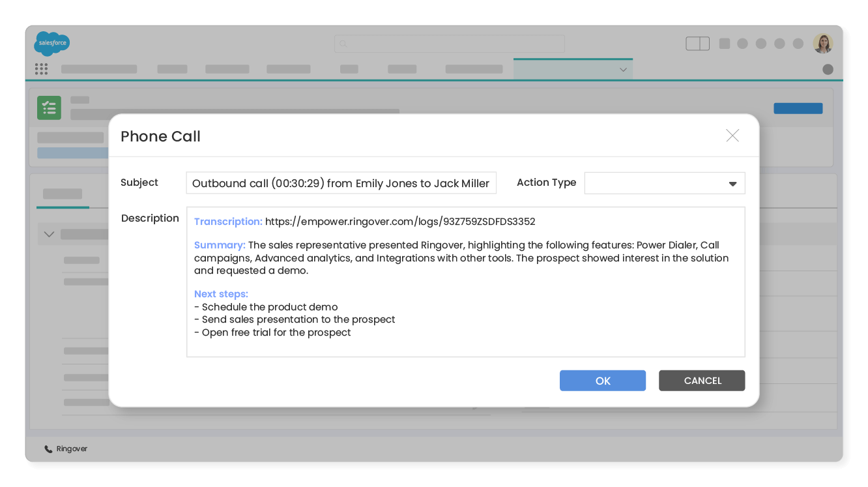
Task: Open the App Launcher dots grid
Action: pyautogui.click(x=41, y=69)
